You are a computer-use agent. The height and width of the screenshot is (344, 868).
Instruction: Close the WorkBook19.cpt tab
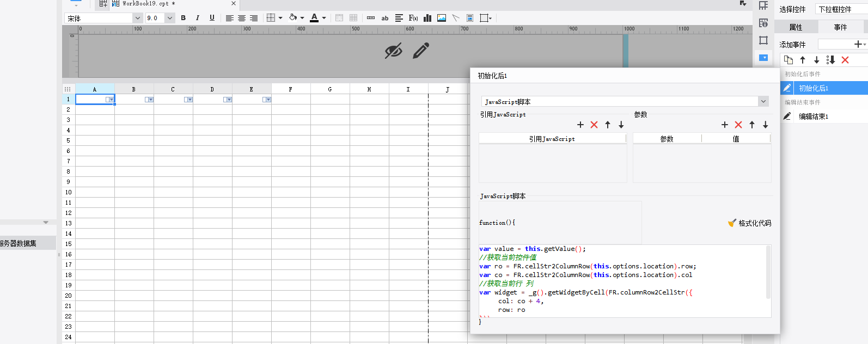(x=234, y=3)
